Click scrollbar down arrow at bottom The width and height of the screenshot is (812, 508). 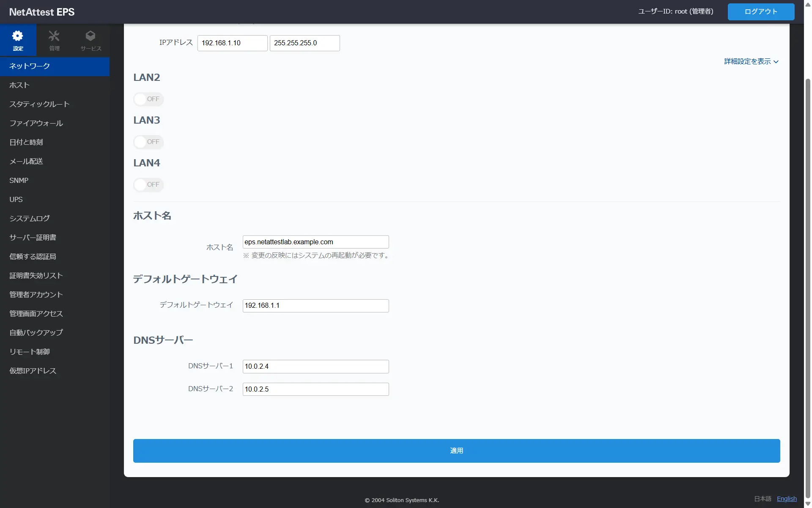pyautogui.click(x=808, y=504)
